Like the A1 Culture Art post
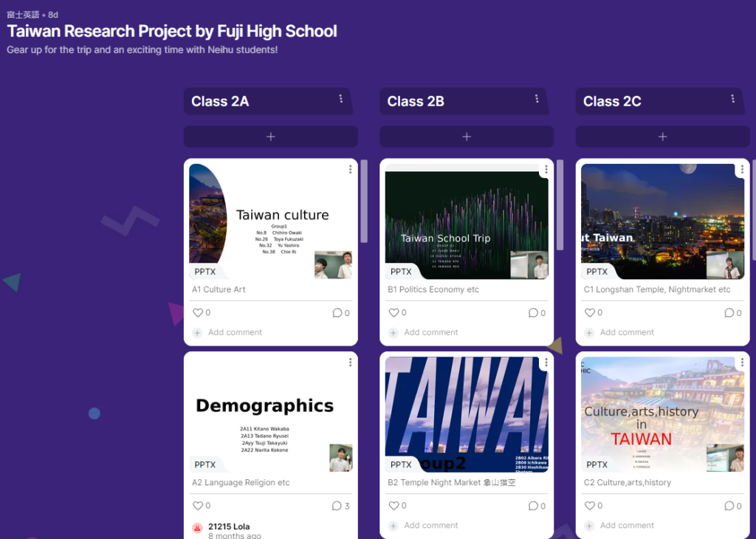756x539 pixels. [198, 312]
